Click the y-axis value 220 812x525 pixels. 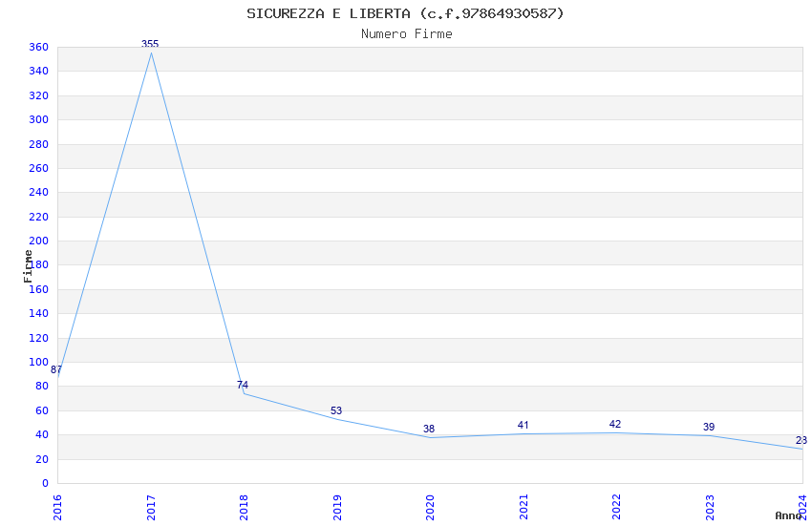39,217
